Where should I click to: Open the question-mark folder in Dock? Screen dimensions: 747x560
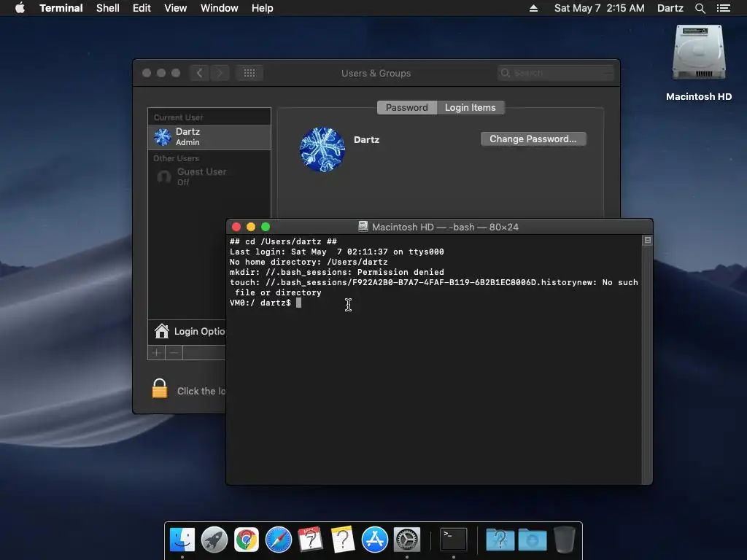tap(500, 540)
